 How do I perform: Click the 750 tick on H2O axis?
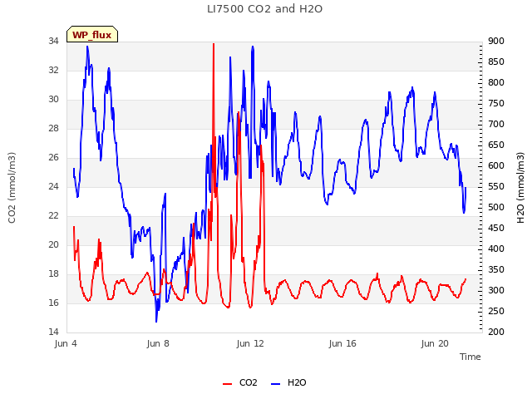(x=496, y=103)
